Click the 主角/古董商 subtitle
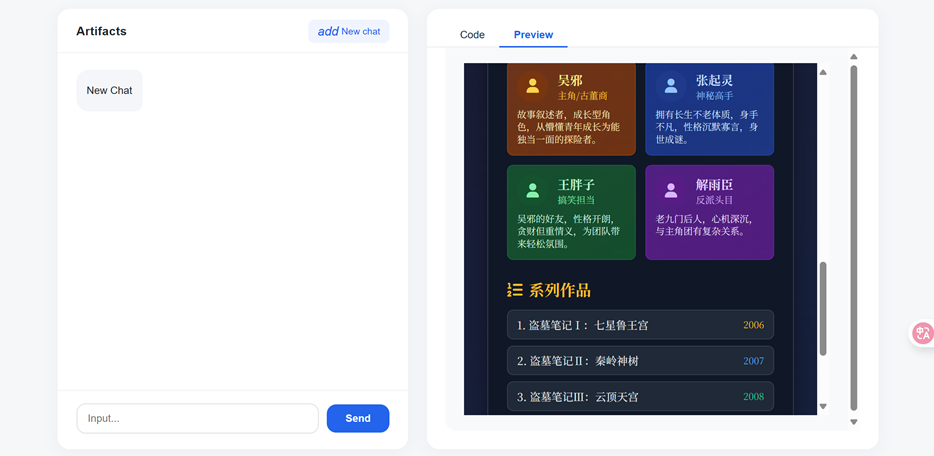 [583, 96]
